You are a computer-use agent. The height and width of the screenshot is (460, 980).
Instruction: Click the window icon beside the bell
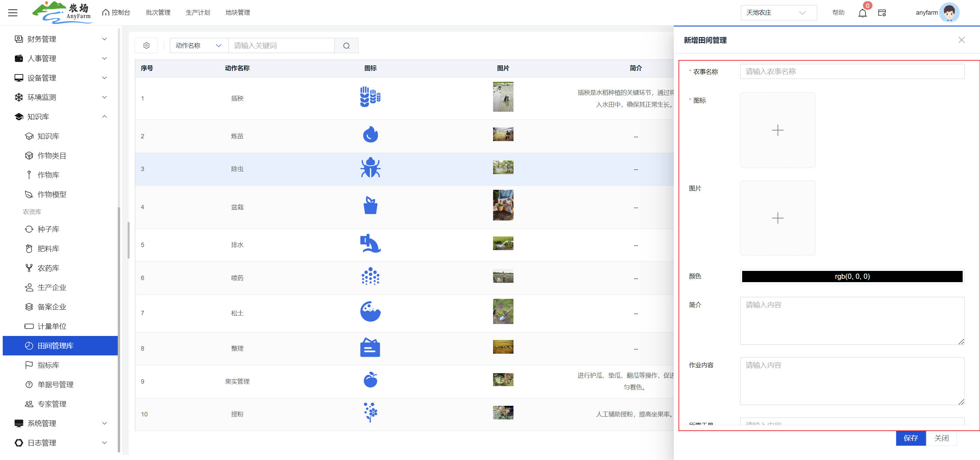(882, 13)
